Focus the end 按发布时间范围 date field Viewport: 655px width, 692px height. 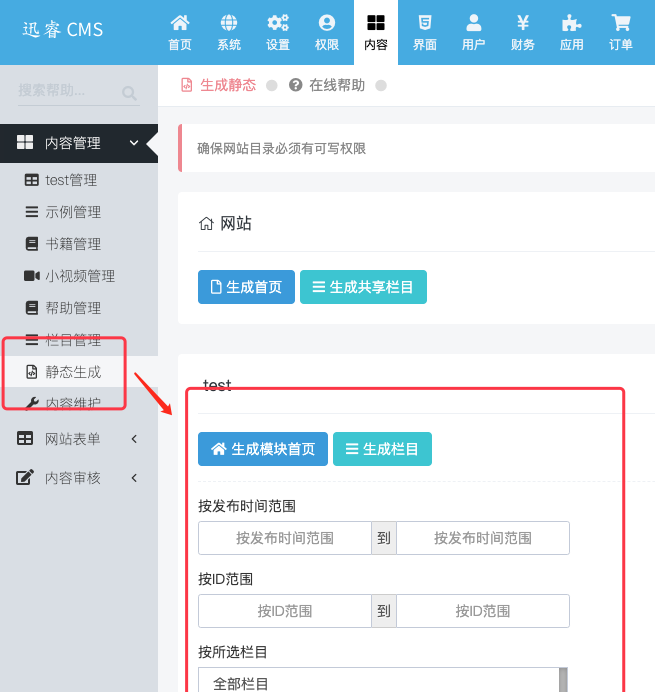(x=483, y=538)
